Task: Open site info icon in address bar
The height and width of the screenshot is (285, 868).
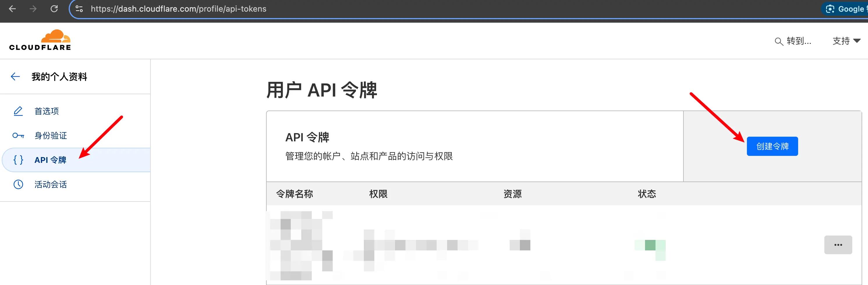Action: pos(79,9)
